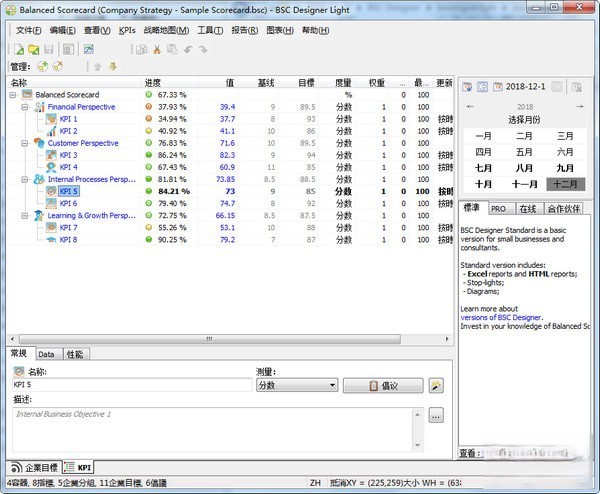Click the add item icon beside 管理
Viewport: 600px width, 494px height.
41,67
